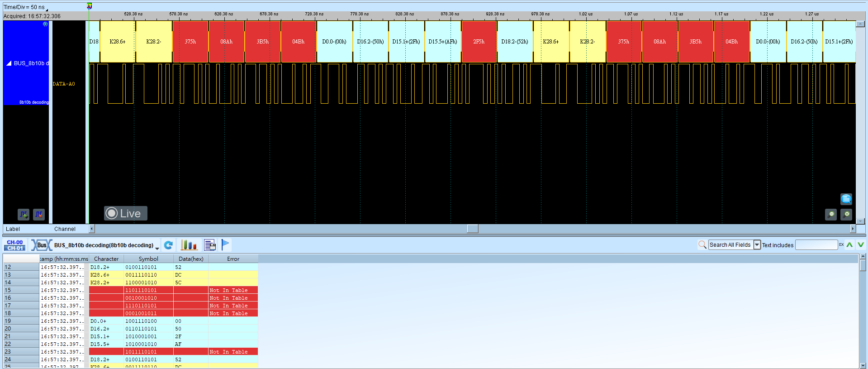Click the Data(hex) column header
Viewport: 868px width, 369px height.
191,259
